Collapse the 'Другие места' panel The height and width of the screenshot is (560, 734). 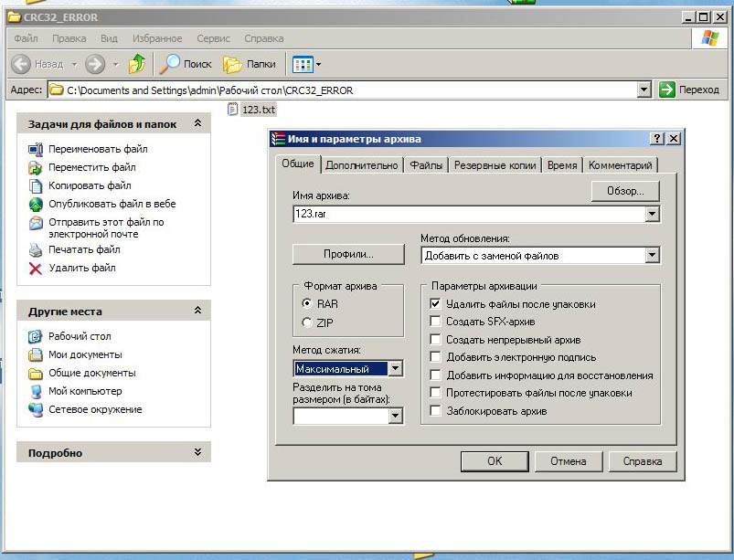tap(198, 311)
